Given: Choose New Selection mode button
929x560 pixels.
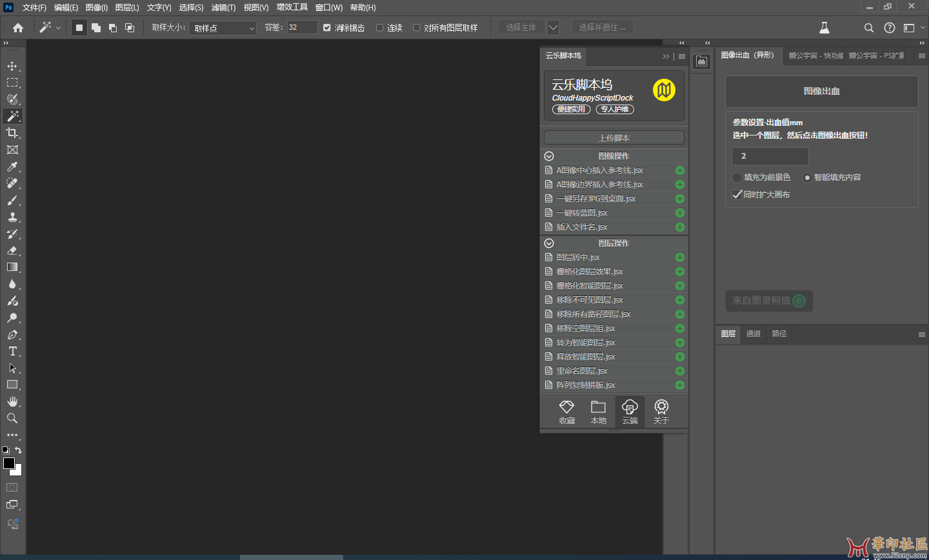Looking at the screenshot, I should tap(79, 28).
